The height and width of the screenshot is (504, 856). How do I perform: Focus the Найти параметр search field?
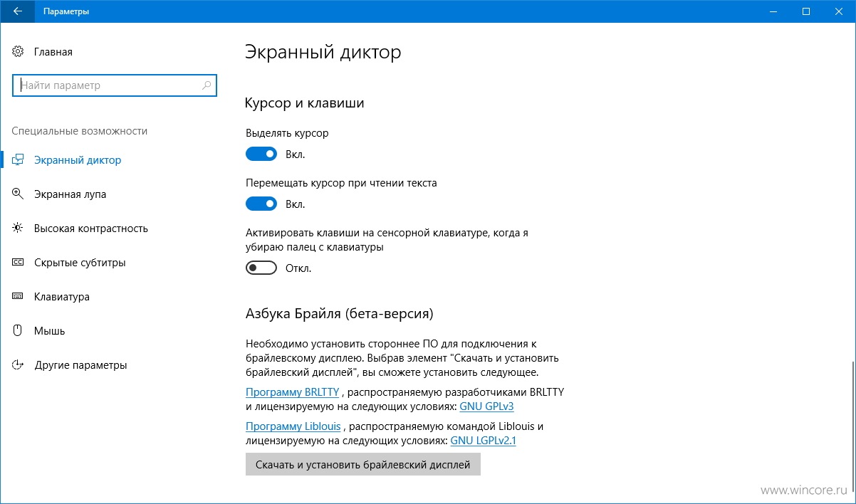tap(114, 85)
